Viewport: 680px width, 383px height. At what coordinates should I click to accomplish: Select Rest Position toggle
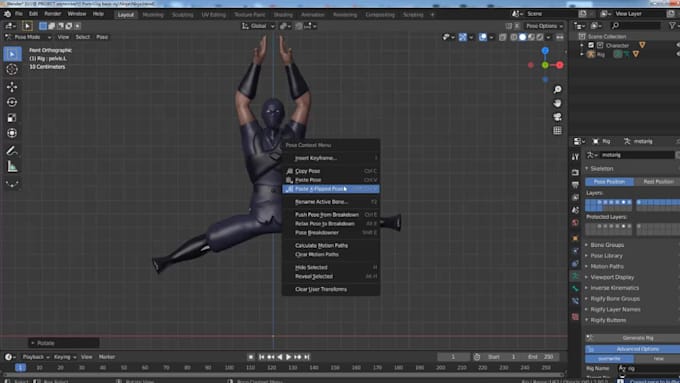click(x=657, y=182)
